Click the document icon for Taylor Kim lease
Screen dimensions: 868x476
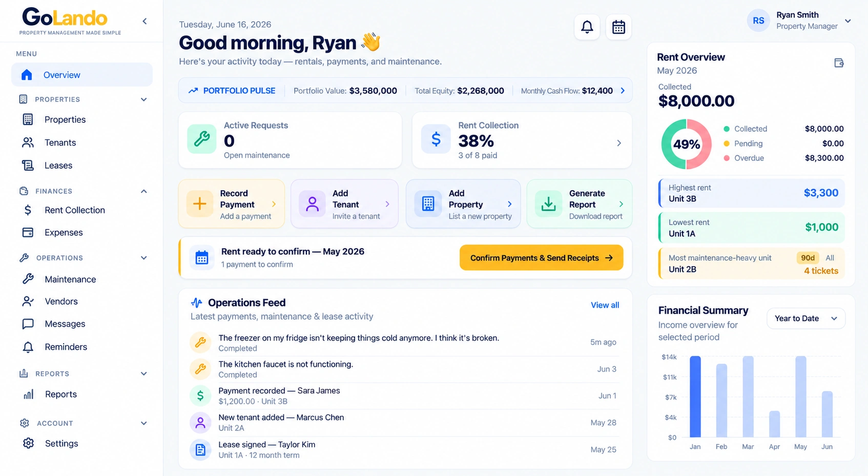(x=200, y=450)
